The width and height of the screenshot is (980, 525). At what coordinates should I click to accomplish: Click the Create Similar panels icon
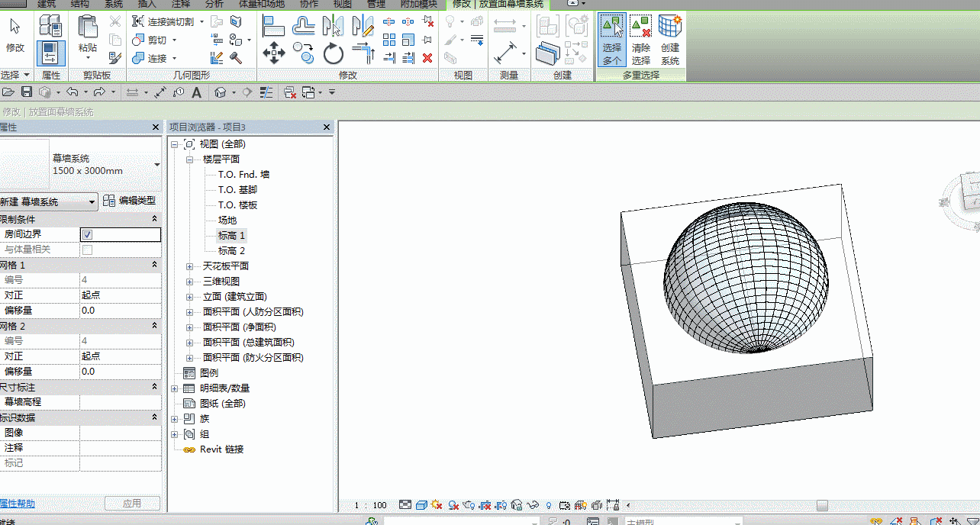pyautogui.click(x=547, y=53)
